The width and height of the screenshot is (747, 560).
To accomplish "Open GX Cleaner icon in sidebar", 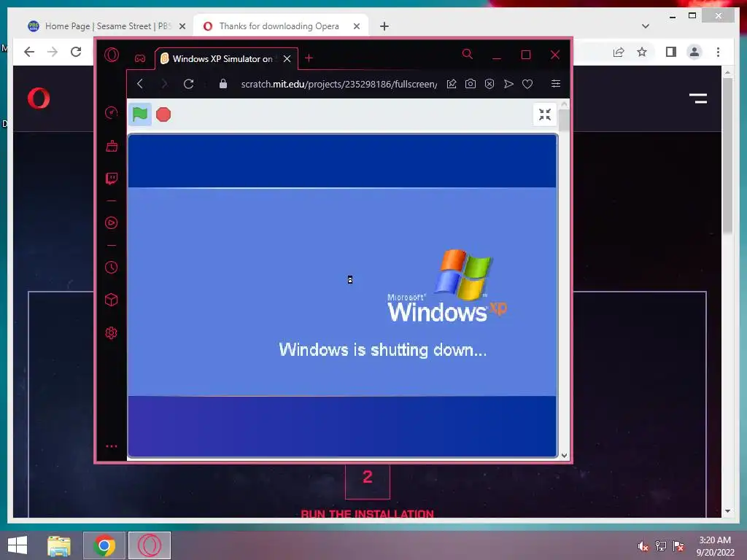I will pos(112,146).
